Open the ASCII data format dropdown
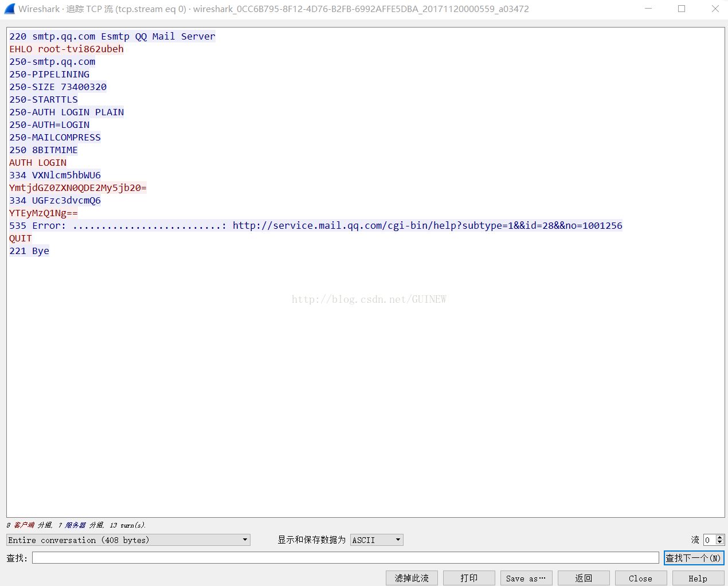 pos(377,540)
